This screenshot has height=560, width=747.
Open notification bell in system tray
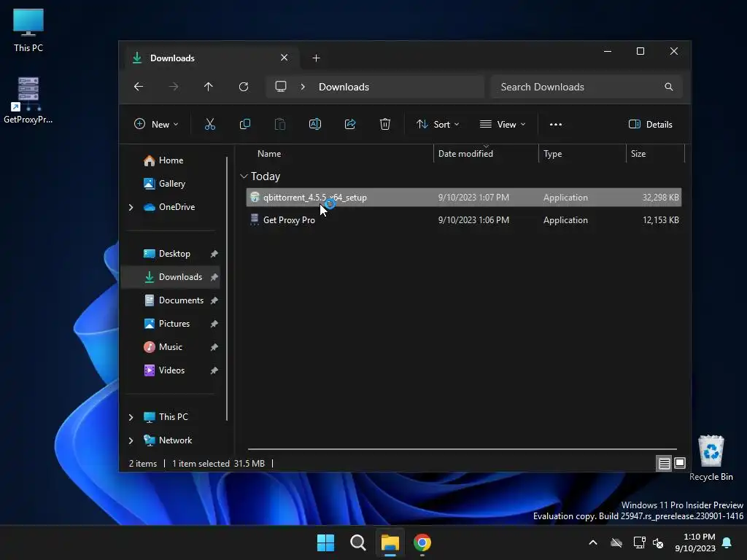(727, 542)
